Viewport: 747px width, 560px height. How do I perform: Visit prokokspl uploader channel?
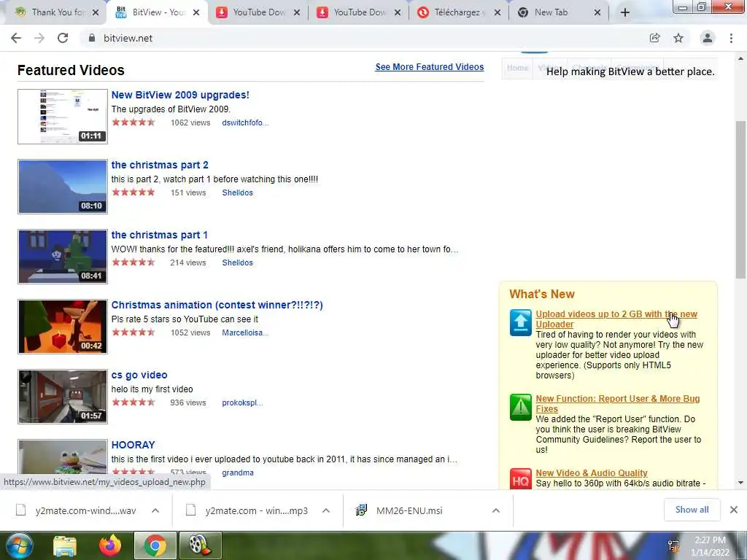pyautogui.click(x=242, y=402)
